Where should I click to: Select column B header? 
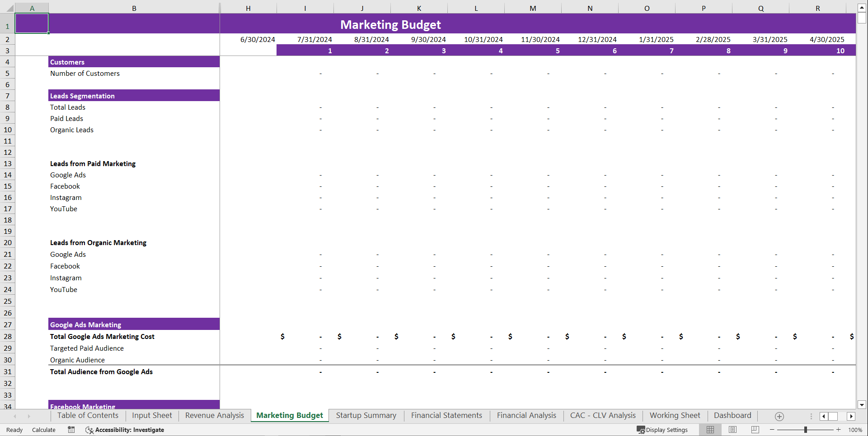pos(134,8)
